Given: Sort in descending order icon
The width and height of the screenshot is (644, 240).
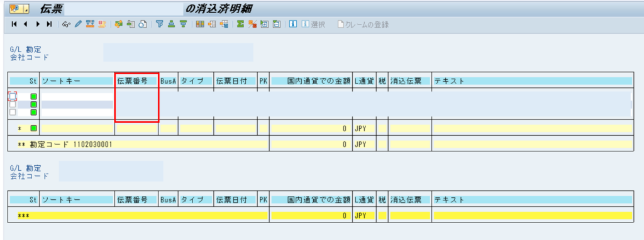Looking at the screenshot, I should [183, 25].
